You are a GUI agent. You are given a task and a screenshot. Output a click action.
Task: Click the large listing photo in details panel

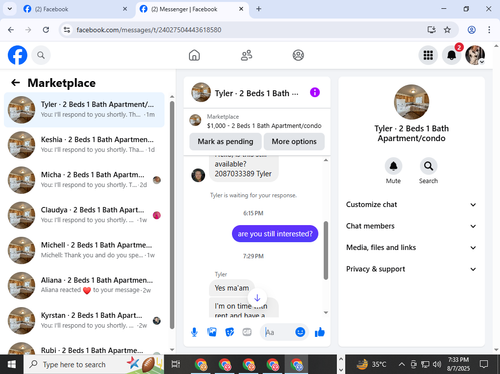coord(411,102)
